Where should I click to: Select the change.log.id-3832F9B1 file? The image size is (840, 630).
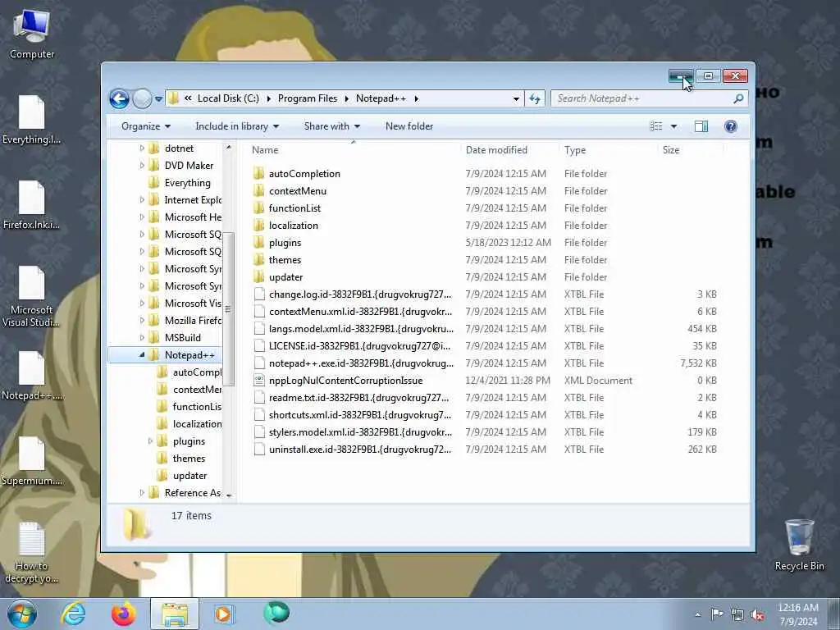[x=360, y=294]
